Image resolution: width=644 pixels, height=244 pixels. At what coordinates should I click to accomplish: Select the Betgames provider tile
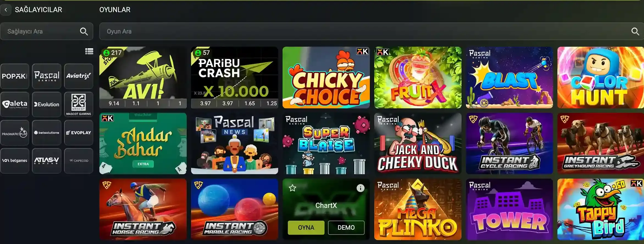(15, 161)
